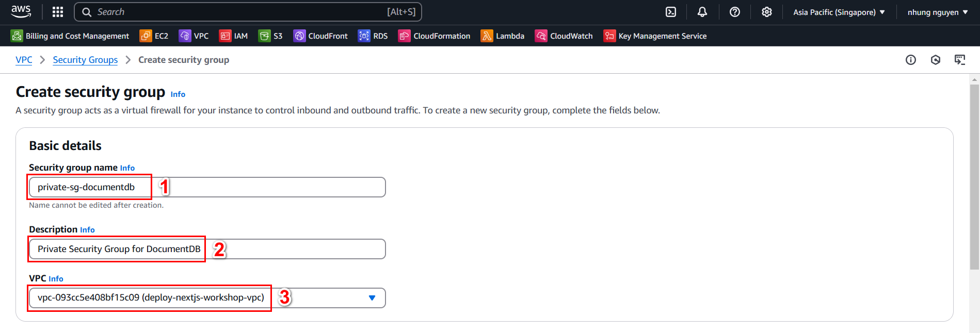Screen dimensions: 980x333
Task: Open Info link beside Create security group
Action: (178, 94)
